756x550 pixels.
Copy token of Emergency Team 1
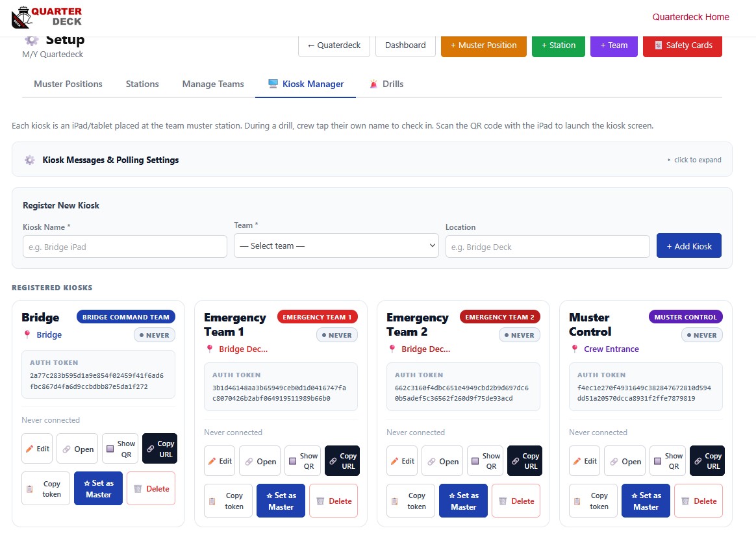coord(228,501)
